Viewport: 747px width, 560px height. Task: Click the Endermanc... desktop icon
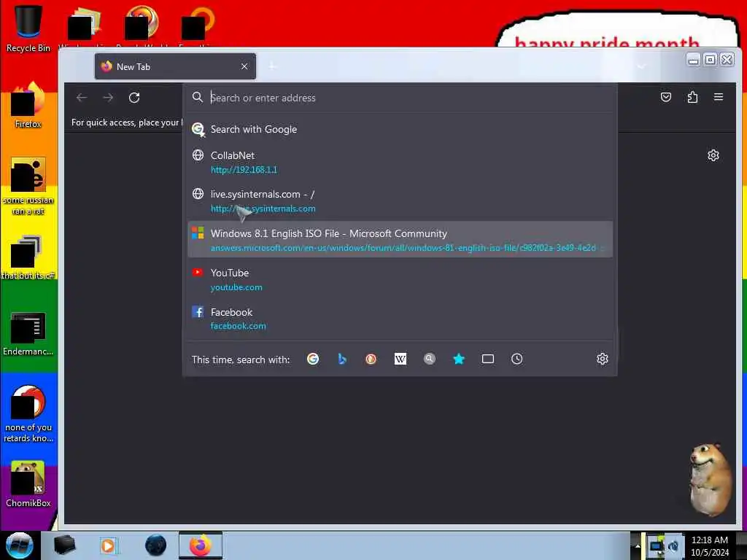(28, 334)
